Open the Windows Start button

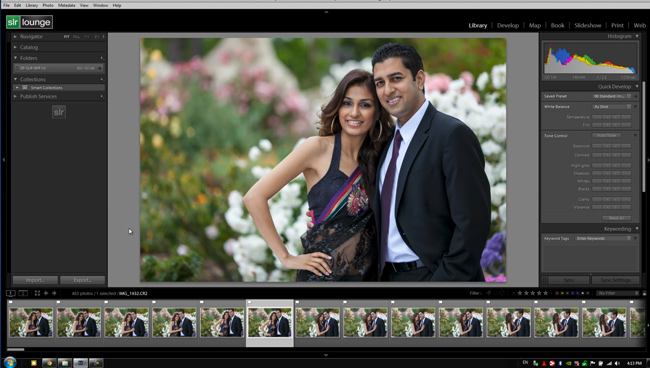[10, 363]
